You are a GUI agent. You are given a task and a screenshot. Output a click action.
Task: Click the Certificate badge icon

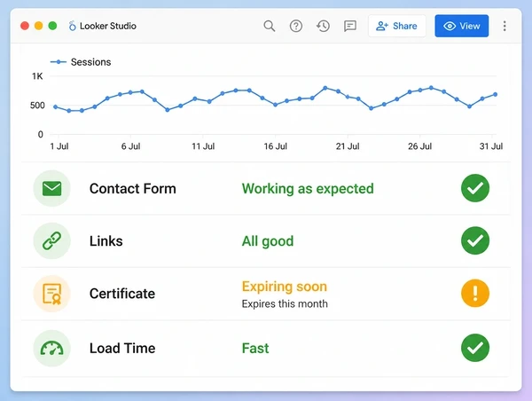[x=51, y=294]
